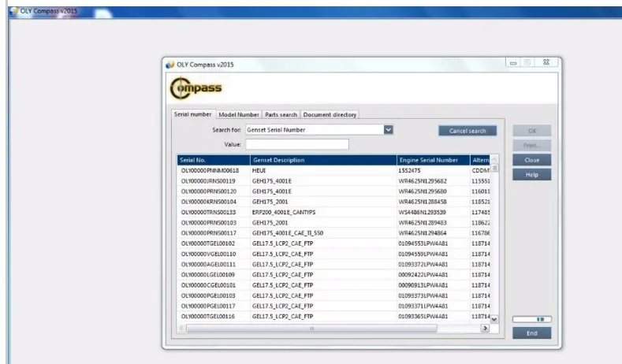The height and width of the screenshot is (364, 622).
Task: Sort by Engine Serial Number column header
Action: 433,160
